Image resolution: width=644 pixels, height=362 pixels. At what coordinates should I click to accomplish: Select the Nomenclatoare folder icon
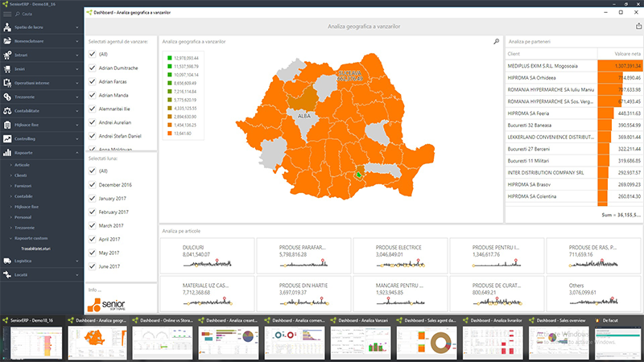click(7, 41)
